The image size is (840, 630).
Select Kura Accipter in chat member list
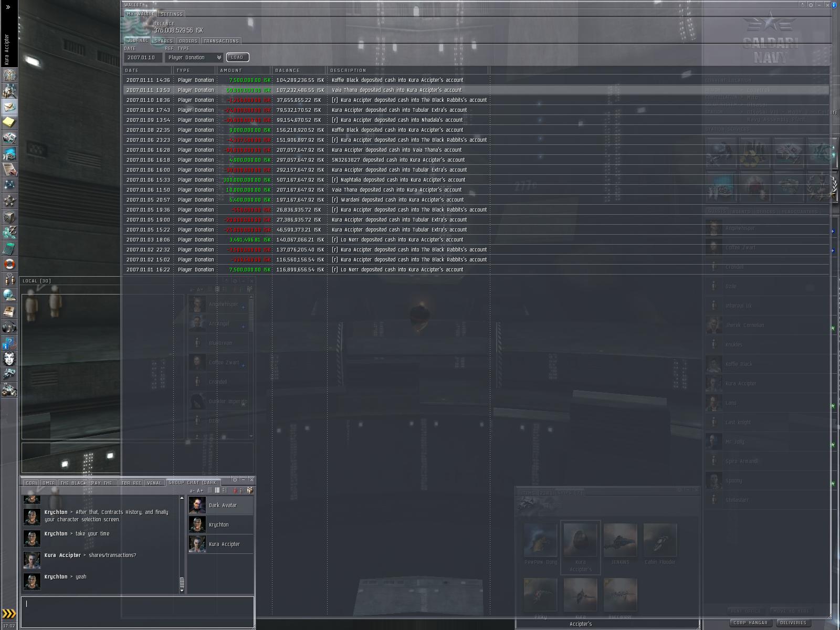(220, 544)
